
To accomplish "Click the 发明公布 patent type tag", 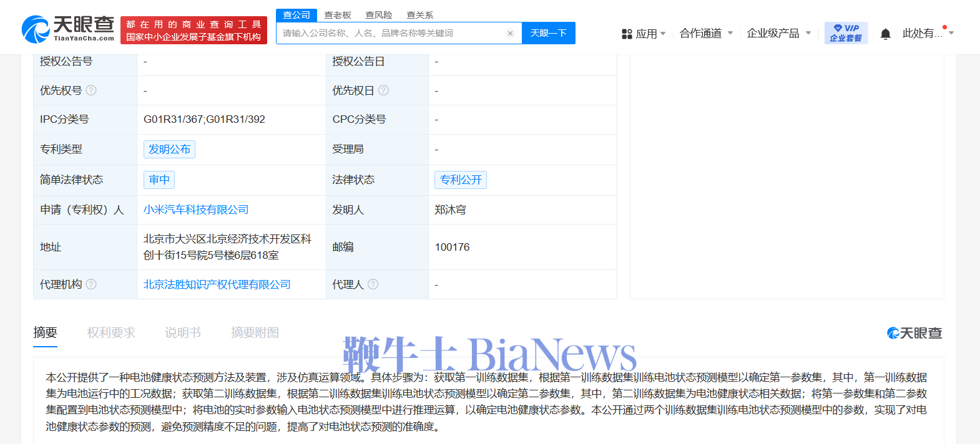I will tap(169, 150).
